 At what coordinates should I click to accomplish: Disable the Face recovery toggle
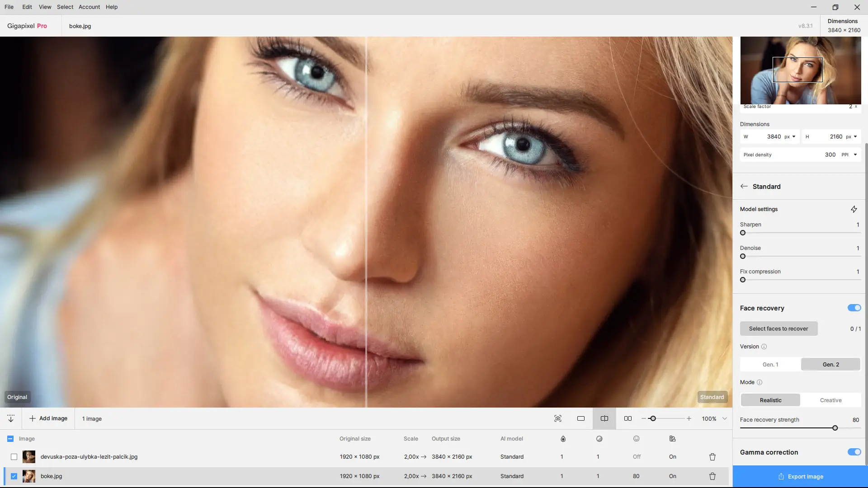coord(854,308)
